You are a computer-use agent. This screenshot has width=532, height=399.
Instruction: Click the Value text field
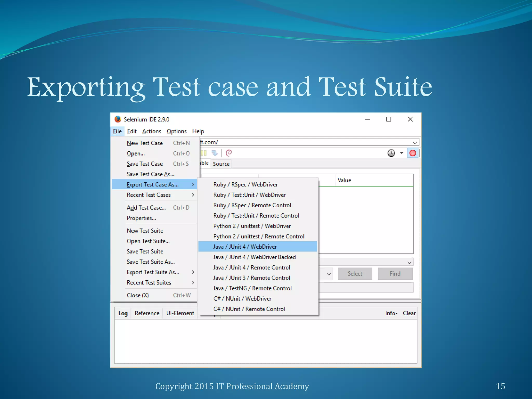pyautogui.click(x=366, y=288)
